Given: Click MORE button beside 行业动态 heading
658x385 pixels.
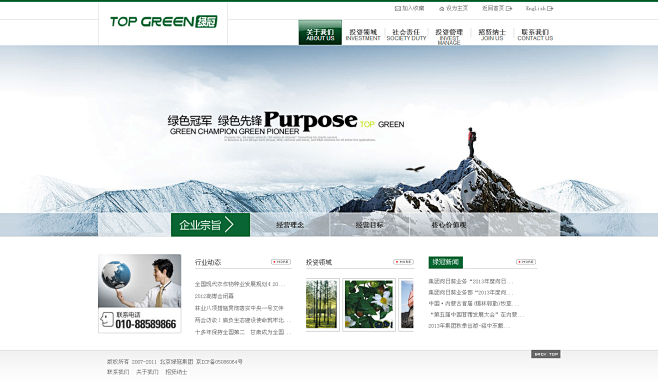Looking at the screenshot, I should coord(281,262).
